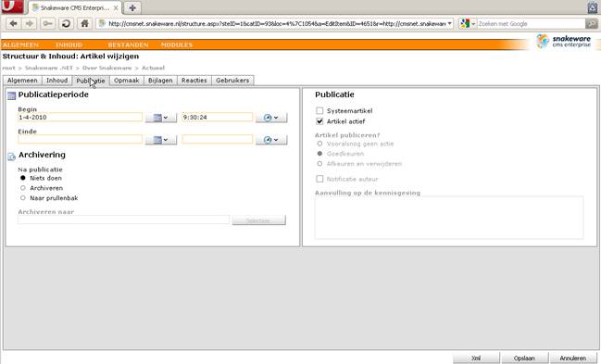Switch to the Gebruikers tab
This screenshot has width=601, height=364.
point(232,81)
